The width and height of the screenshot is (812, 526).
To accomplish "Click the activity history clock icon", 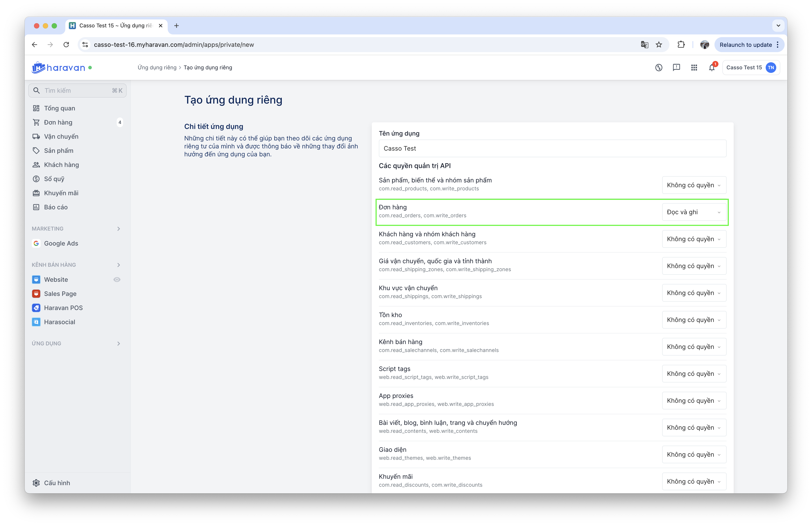I will click(658, 68).
